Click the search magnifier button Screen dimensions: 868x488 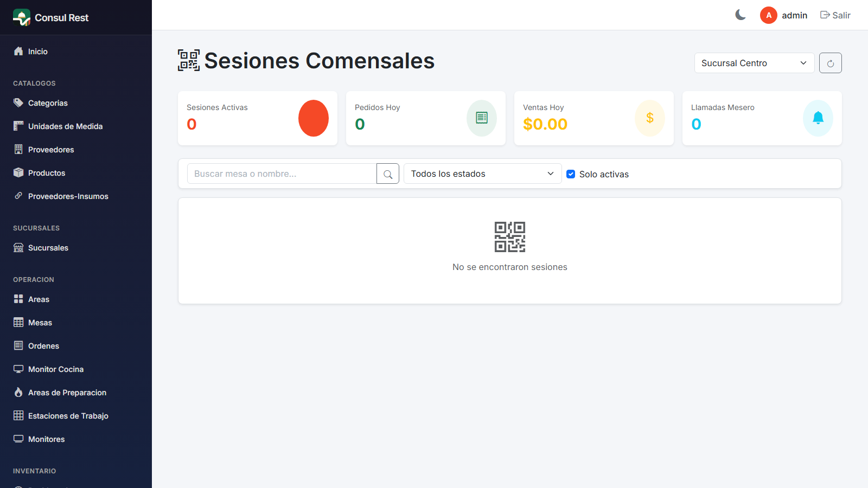[388, 174]
